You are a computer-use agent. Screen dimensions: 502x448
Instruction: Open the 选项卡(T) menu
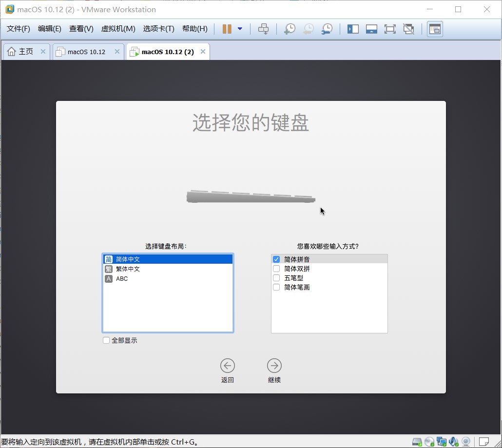coord(158,29)
